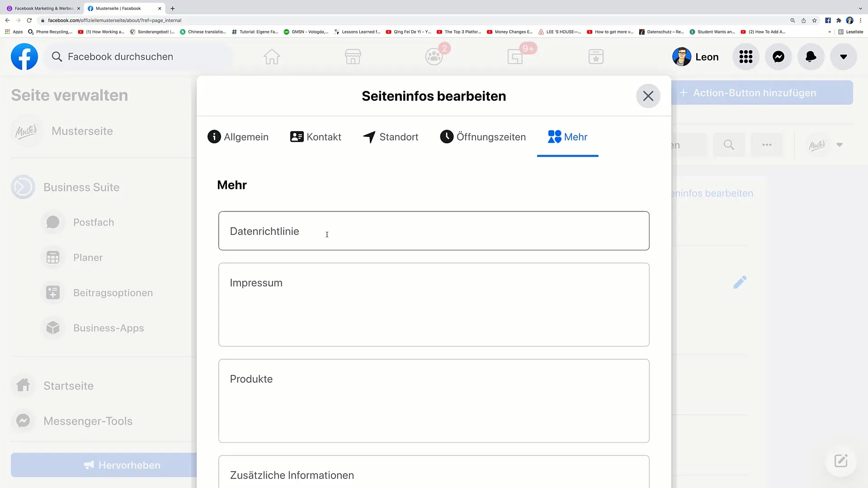Image resolution: width=868 pixels, height=488 pixels.
Task: Click the Facebook durchsuchen search field
Action: click(x=139, y=57)
